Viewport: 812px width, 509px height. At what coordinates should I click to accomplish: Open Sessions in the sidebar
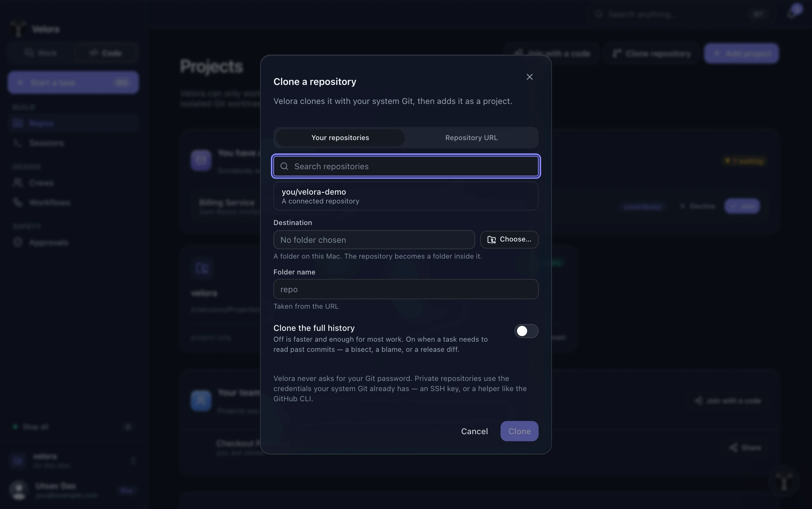coord(73,143)
